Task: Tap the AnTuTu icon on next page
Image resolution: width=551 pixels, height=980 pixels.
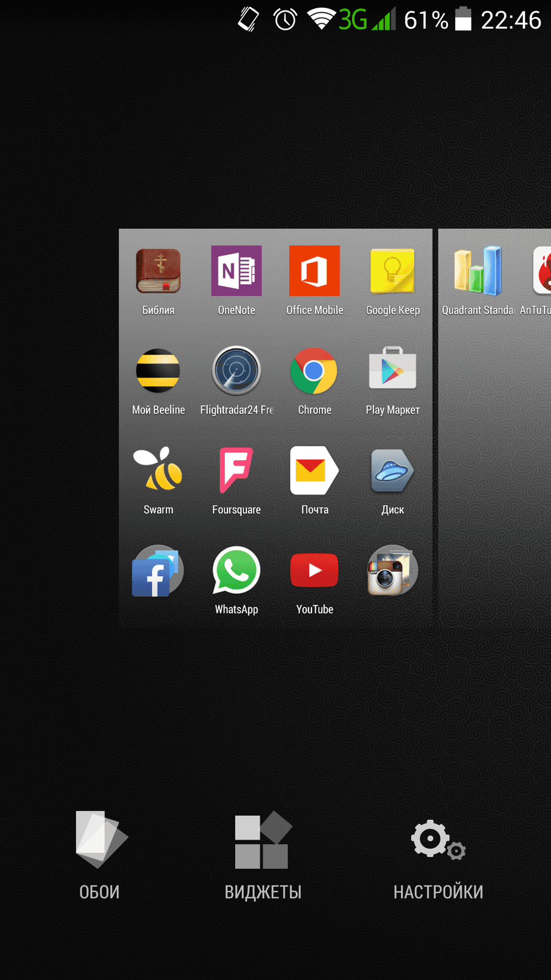Action: click(542, 271)
